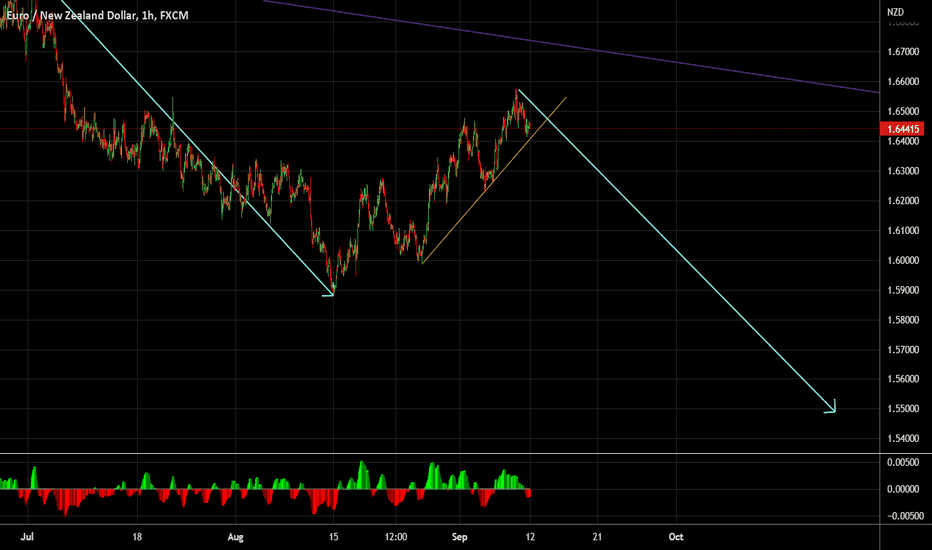Viewport: 932px width, 550px height.
Task: Click the 1.56000 price axis label
Action: click(903, 379)
